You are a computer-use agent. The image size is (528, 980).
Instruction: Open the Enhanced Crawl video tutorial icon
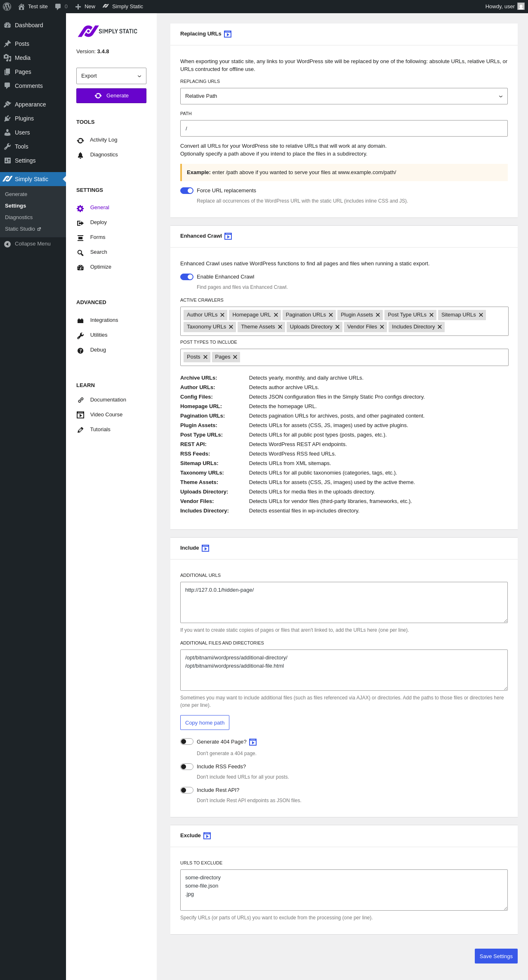228,236
